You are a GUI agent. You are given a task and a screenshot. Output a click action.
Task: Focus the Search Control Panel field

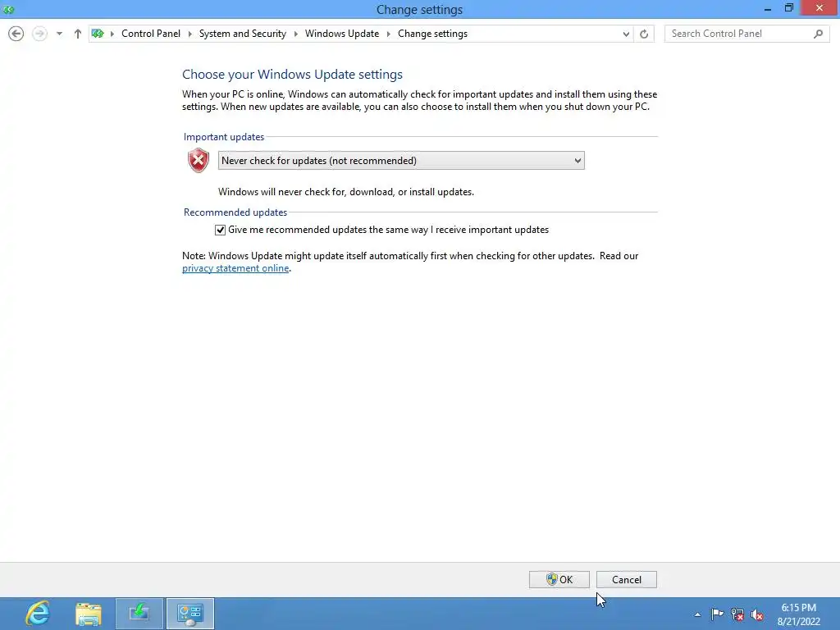[x=746, y=34]
